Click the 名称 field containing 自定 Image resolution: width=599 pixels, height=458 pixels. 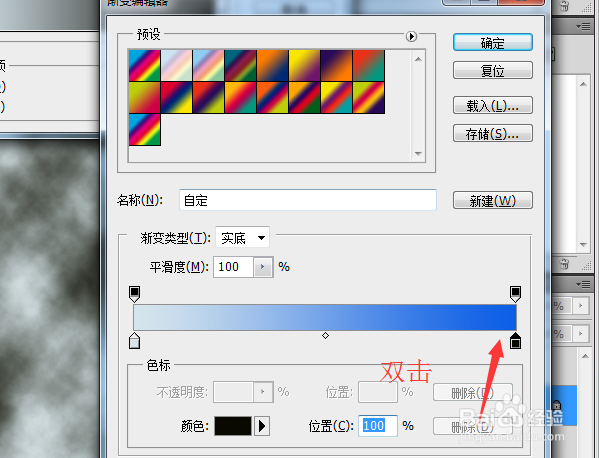[x=308, y=200]
